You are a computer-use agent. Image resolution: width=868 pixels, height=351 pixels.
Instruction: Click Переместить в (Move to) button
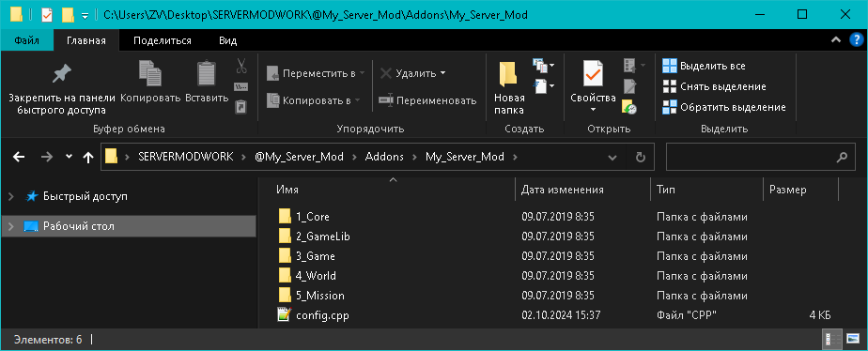point(316,73)
